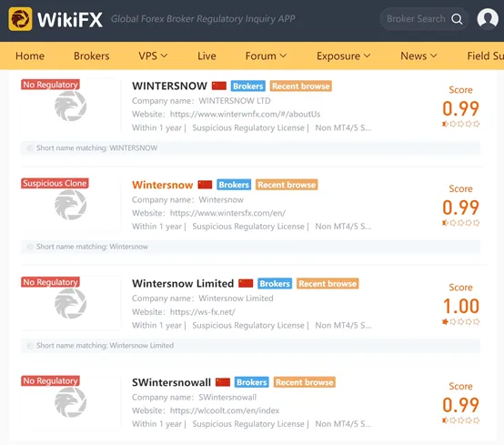
Task: Click the ws-fx.net website link
Action: tap(203, 312)
